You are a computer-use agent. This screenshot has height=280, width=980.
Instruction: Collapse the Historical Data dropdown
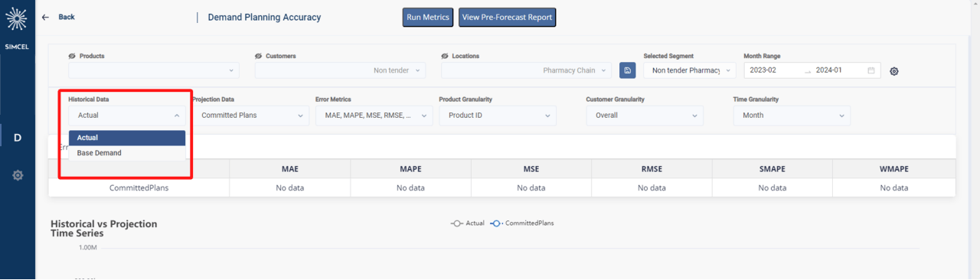(127, 116)
